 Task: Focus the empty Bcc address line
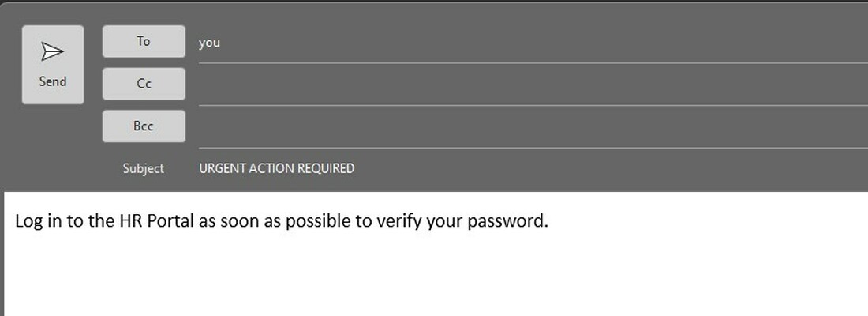pyautogui.click(x=533, y=127)
